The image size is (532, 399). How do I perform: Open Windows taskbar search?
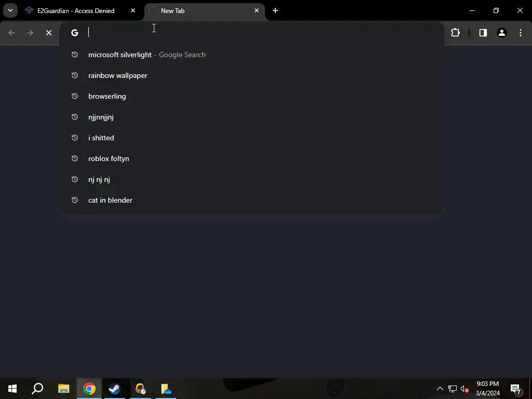37,389
